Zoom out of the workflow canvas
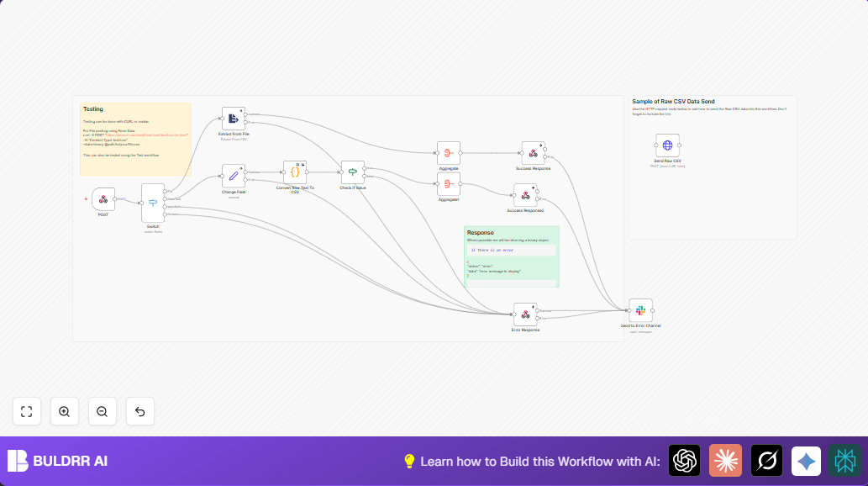The width and height of the screenshot is (868, 486). click(x=103, y=411)
